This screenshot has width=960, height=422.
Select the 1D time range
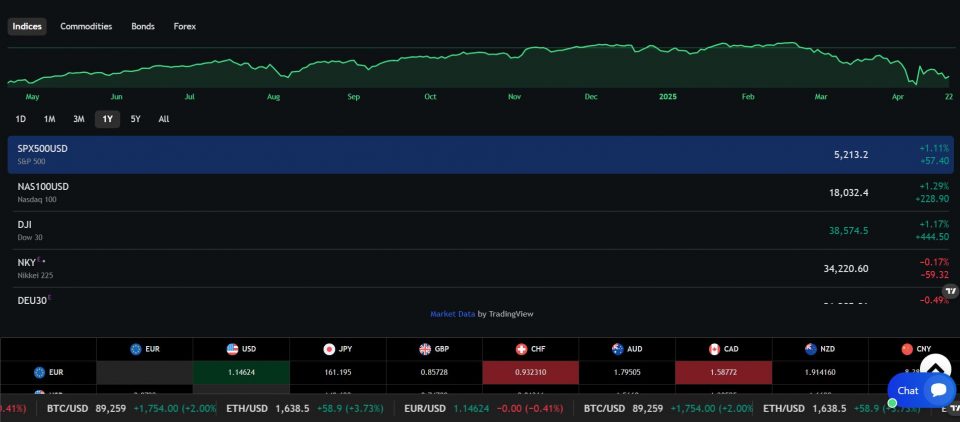pyautogui.click(x=21, y=119)
